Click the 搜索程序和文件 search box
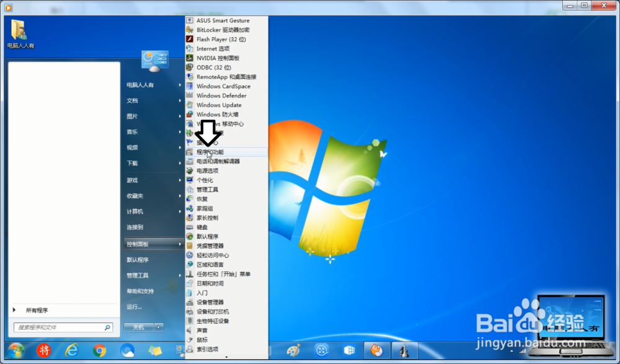 pyautogui.click(x=63, y=327)
